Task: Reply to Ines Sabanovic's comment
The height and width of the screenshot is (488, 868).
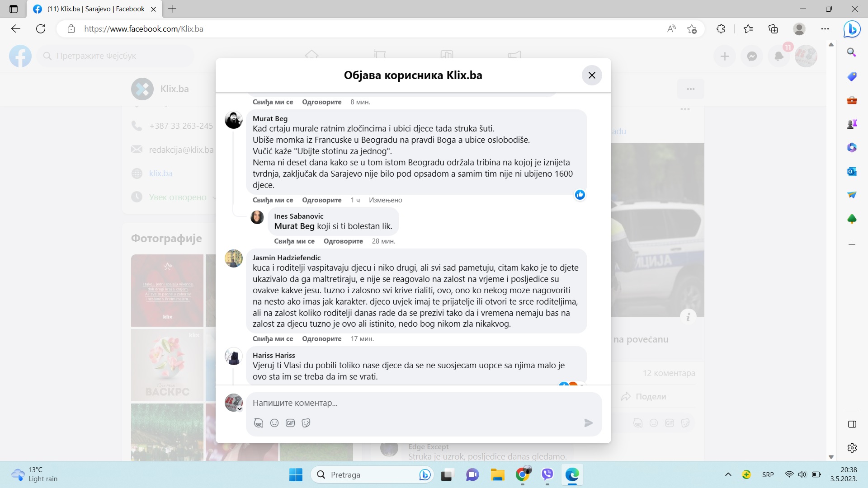Action: click(343, 241)
